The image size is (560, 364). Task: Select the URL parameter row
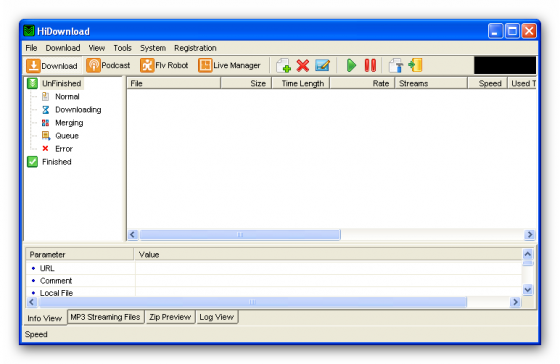point(274,268)
